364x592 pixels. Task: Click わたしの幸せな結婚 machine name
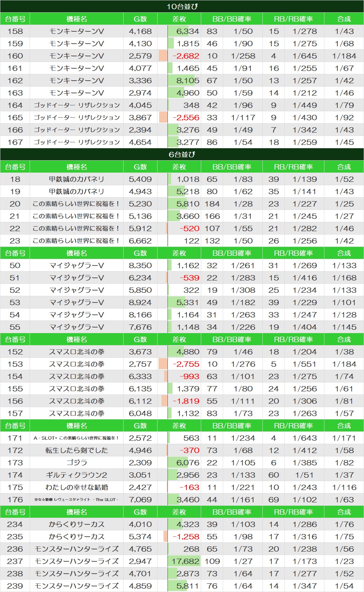pos(77,487)
